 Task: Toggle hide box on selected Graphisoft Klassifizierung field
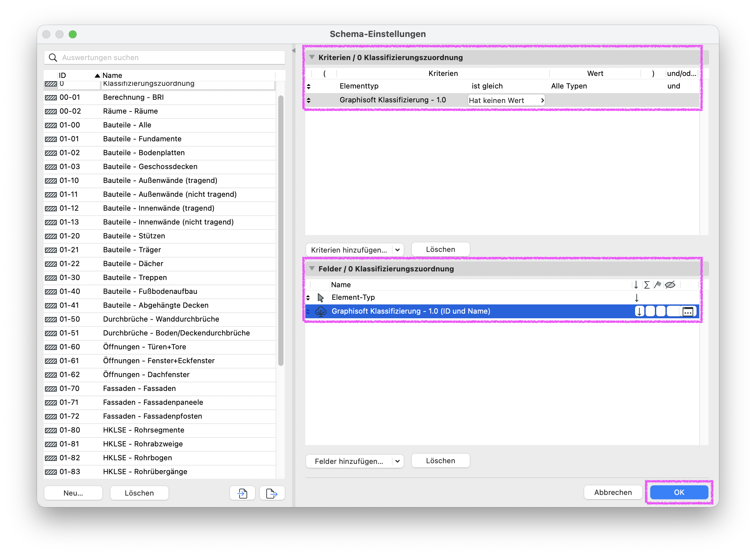pos(673,311)
